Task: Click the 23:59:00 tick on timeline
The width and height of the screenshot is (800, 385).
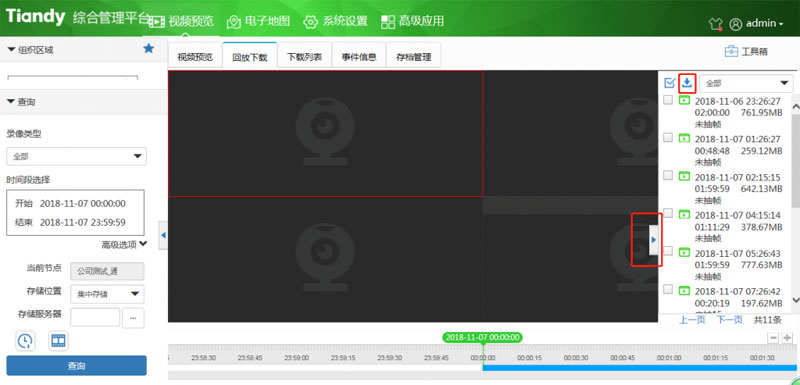Action: click(x=297, y=358)
